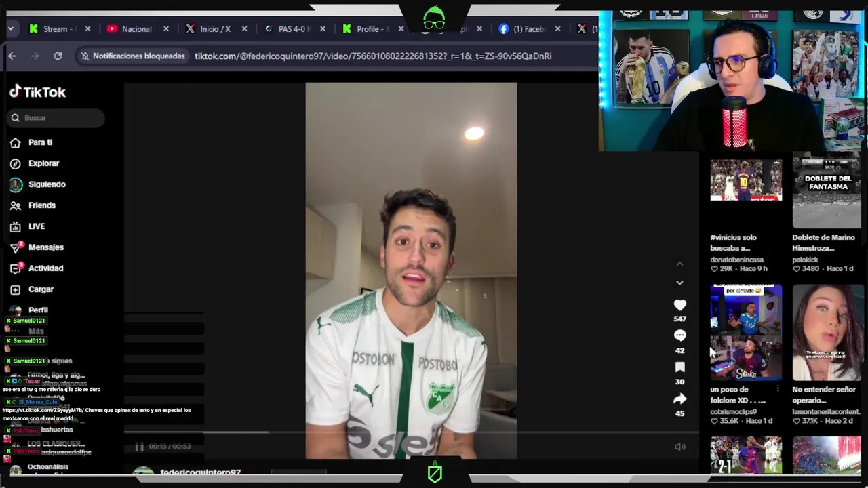The width and height of the screenshot is (868, 488).
Task: Click the vt.tiktok.com link in chat
Action: [x=42, y=410]
